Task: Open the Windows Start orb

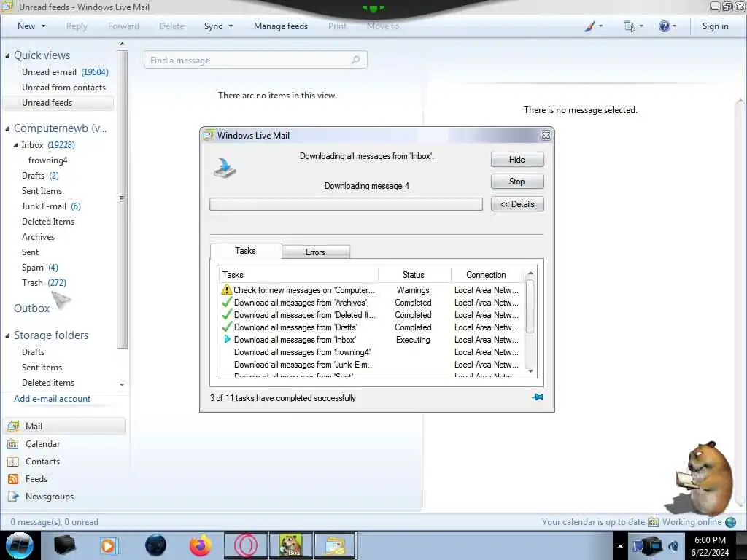Action: (x=20, y=545)
